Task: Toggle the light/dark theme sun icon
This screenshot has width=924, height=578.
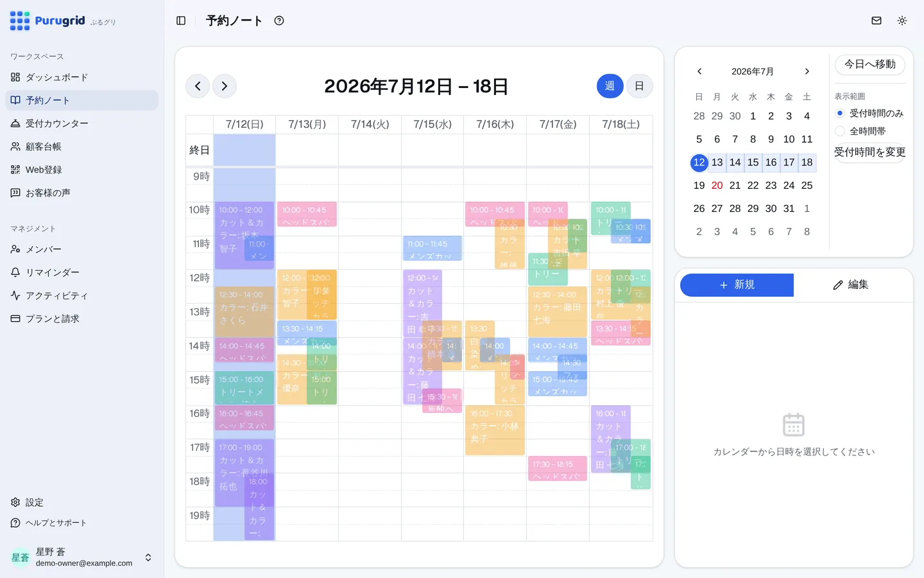Action: pyautogui.click(x=902, y=21)
